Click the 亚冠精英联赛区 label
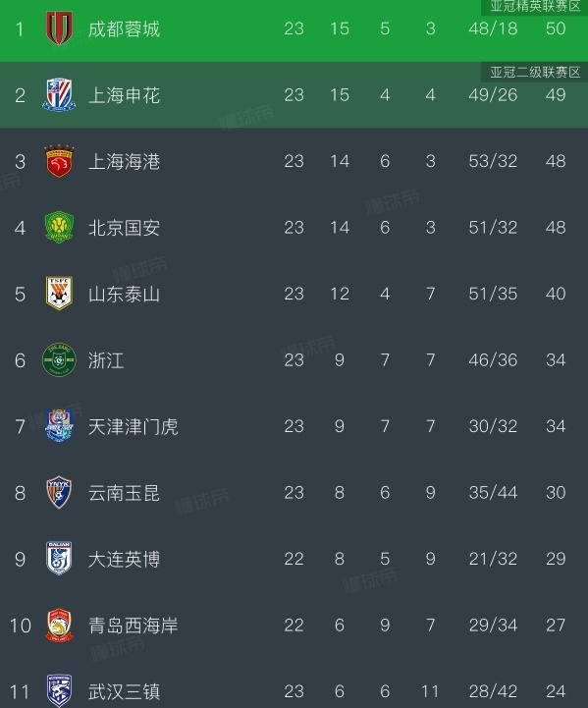The image size is (588, 708). pos(535,6)
